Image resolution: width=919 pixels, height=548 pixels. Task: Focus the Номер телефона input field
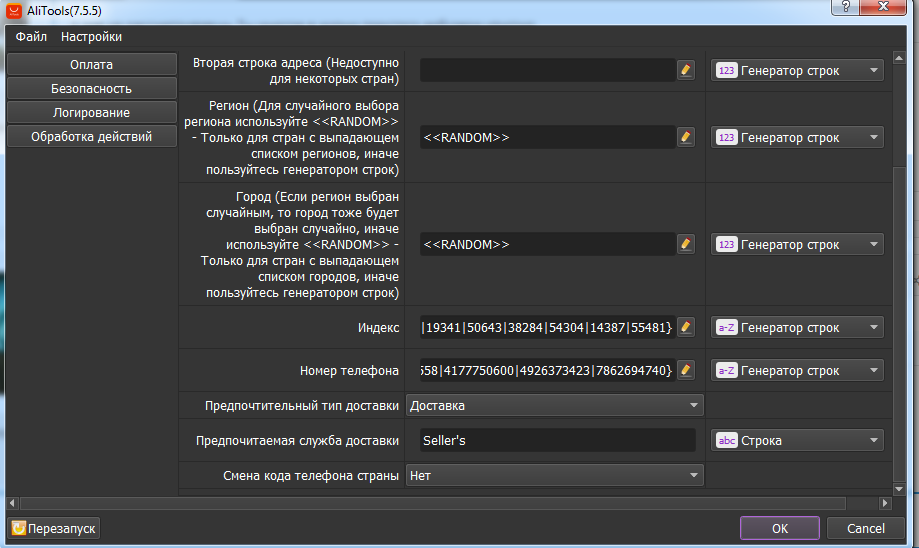(x=547, y=370)
